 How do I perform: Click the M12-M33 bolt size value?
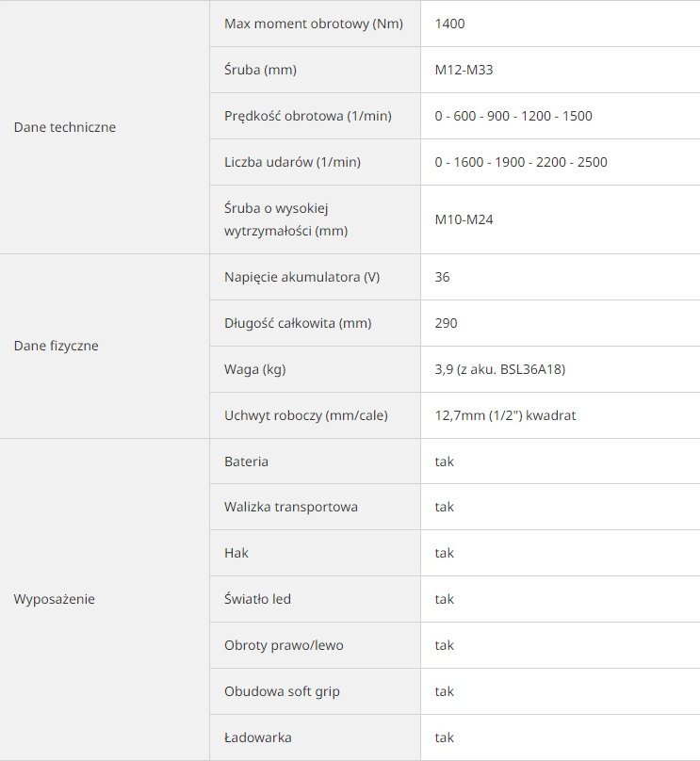[464, 70]
